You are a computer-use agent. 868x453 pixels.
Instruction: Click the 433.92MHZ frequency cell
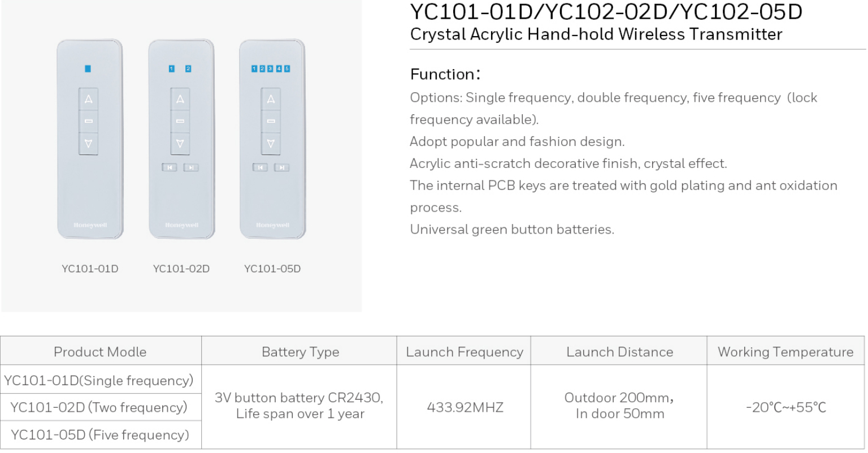464,407
